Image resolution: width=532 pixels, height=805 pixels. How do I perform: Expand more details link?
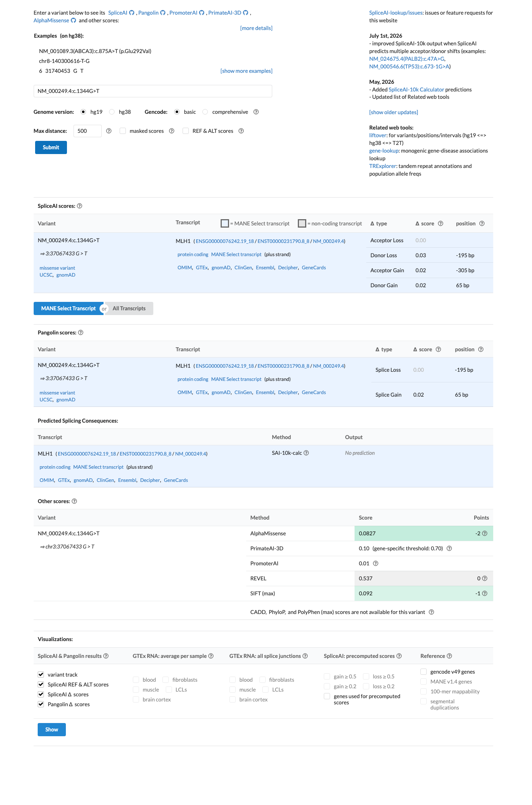pos(256,28)
